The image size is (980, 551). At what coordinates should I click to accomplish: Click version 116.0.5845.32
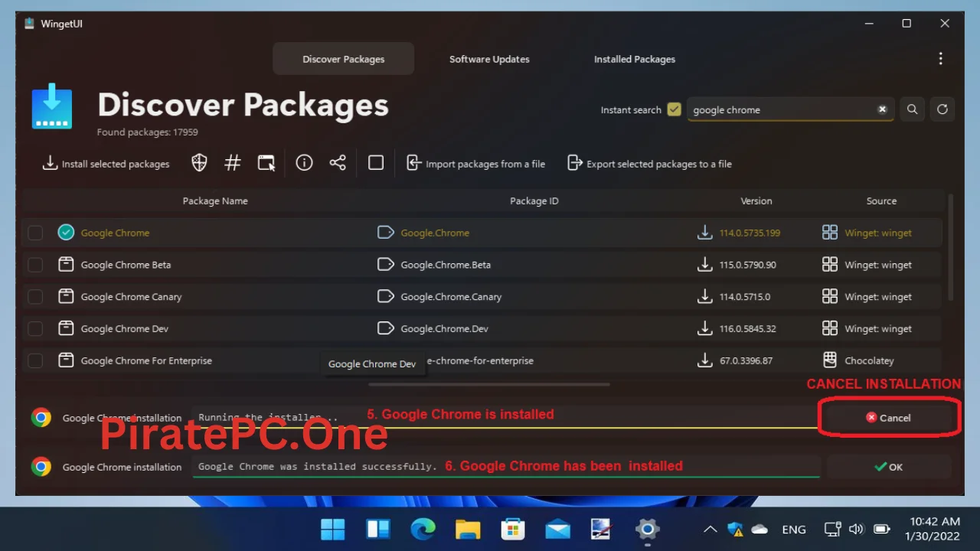(x=748, y=329)
